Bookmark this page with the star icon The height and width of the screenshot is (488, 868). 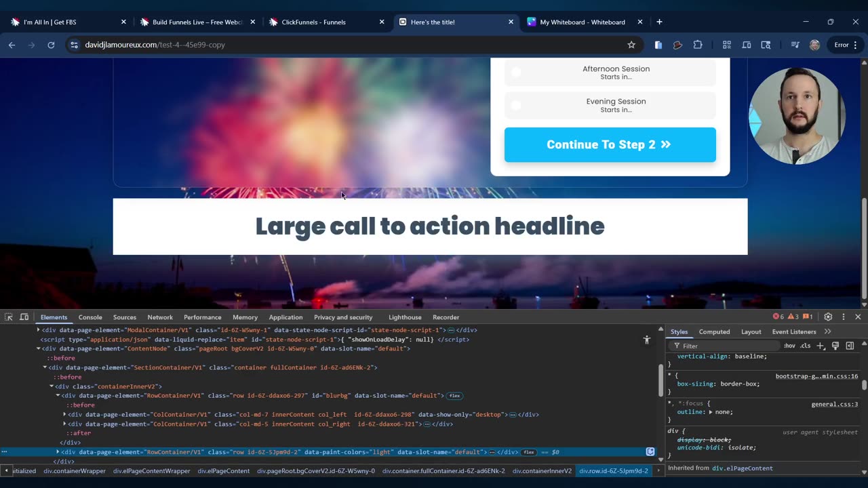[631, 45]
